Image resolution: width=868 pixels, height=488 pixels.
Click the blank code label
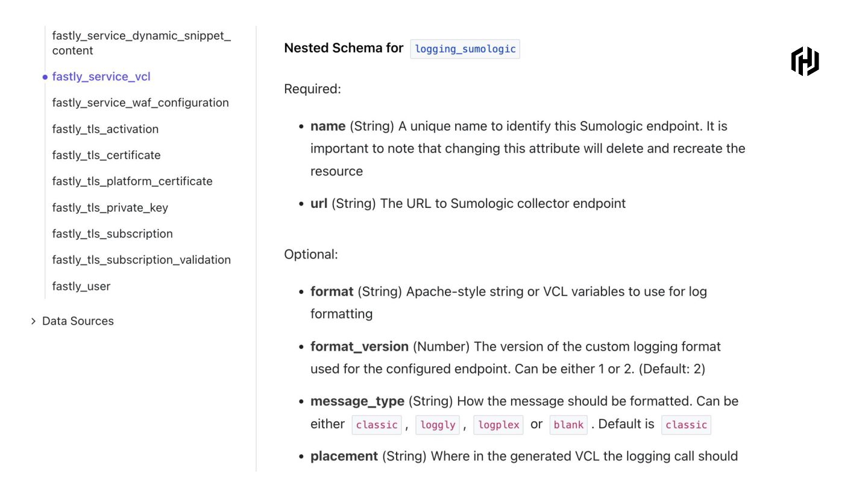pyautogui.click(x=568, y=425)
